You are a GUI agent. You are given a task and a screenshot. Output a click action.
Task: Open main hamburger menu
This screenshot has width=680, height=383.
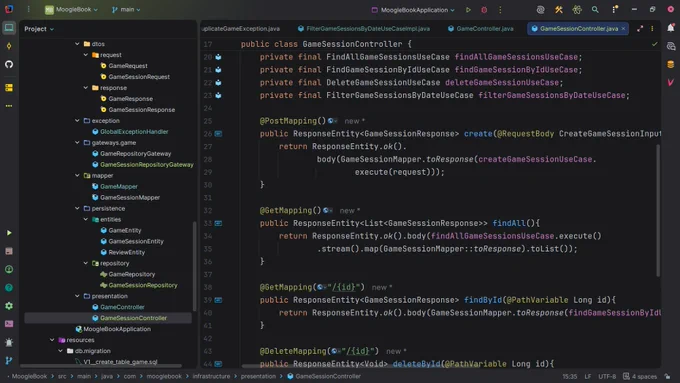pos(29,9)
